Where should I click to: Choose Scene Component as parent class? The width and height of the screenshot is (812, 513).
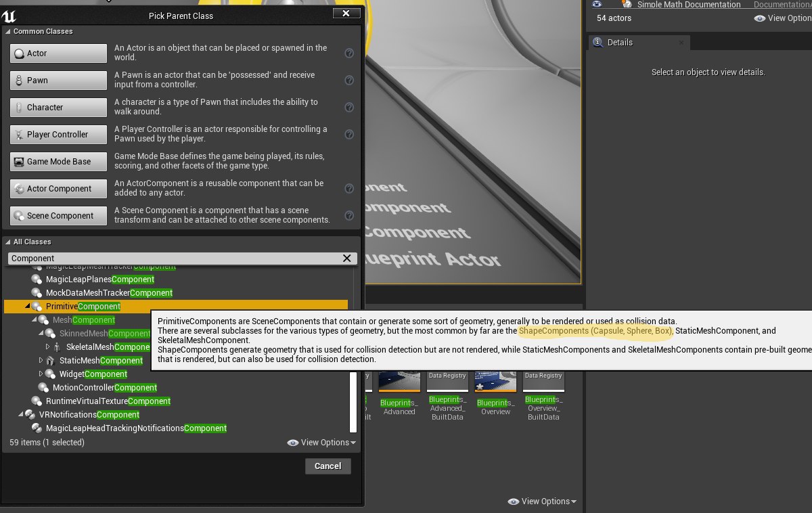[58, 216]
